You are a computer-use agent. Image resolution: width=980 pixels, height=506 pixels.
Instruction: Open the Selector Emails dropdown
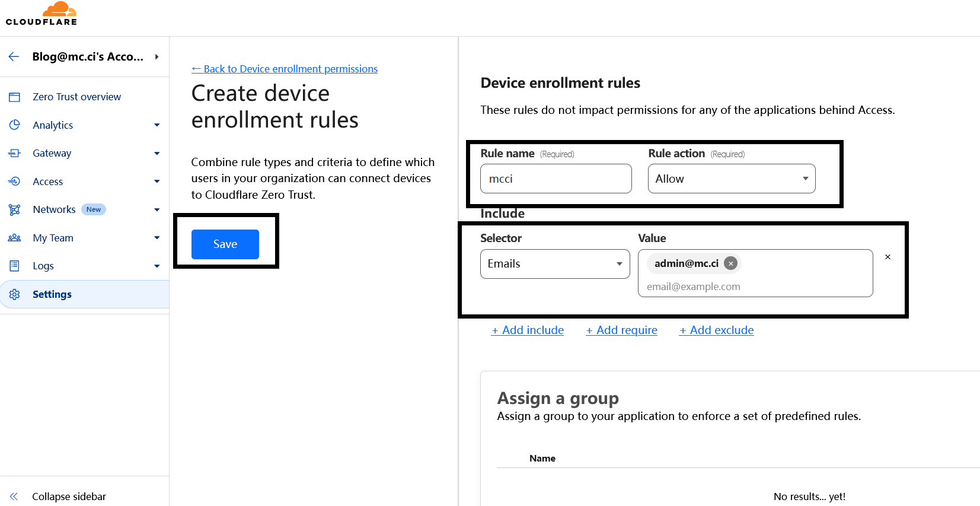(555, 264)
